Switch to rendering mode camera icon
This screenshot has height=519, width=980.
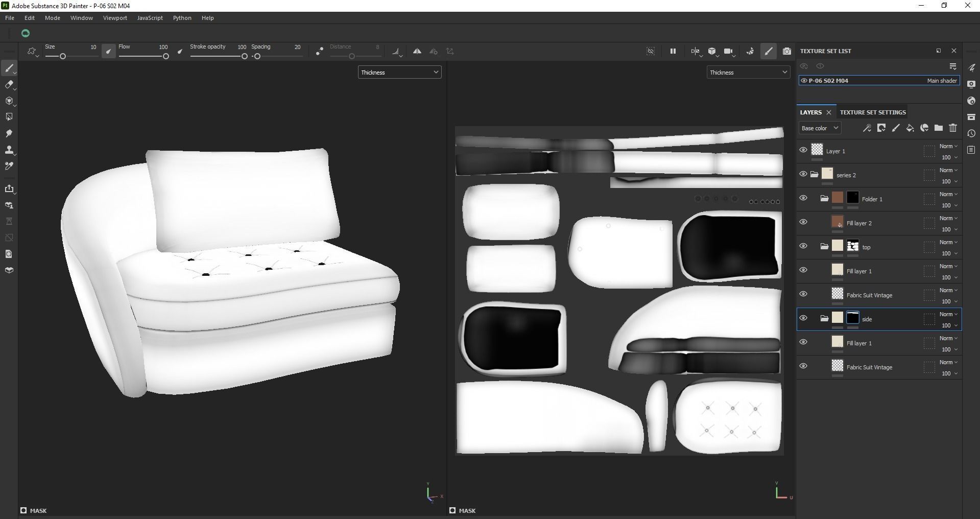click(x=787, y=51)
